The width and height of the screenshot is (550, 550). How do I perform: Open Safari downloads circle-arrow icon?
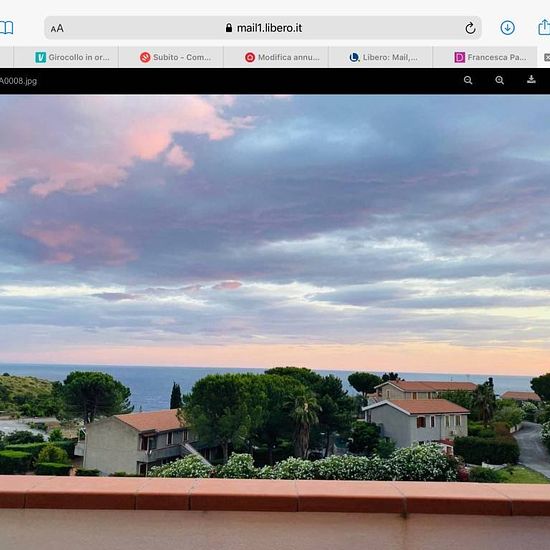pos(507,28)
